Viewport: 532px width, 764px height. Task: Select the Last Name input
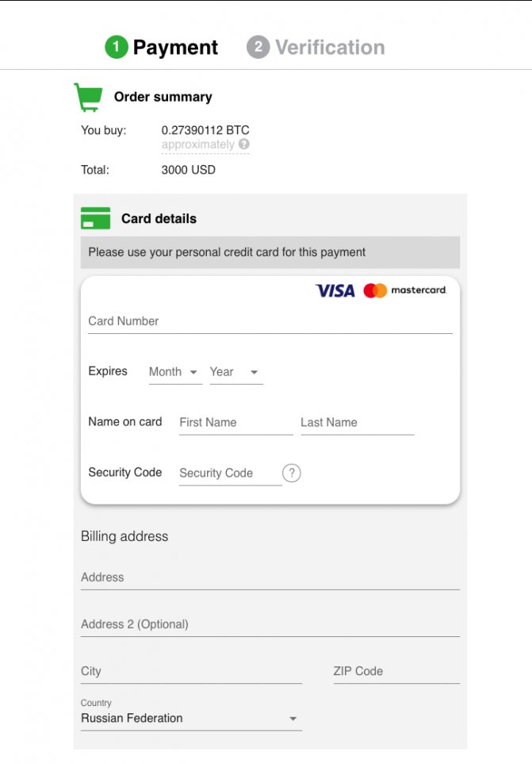[357, 423]
